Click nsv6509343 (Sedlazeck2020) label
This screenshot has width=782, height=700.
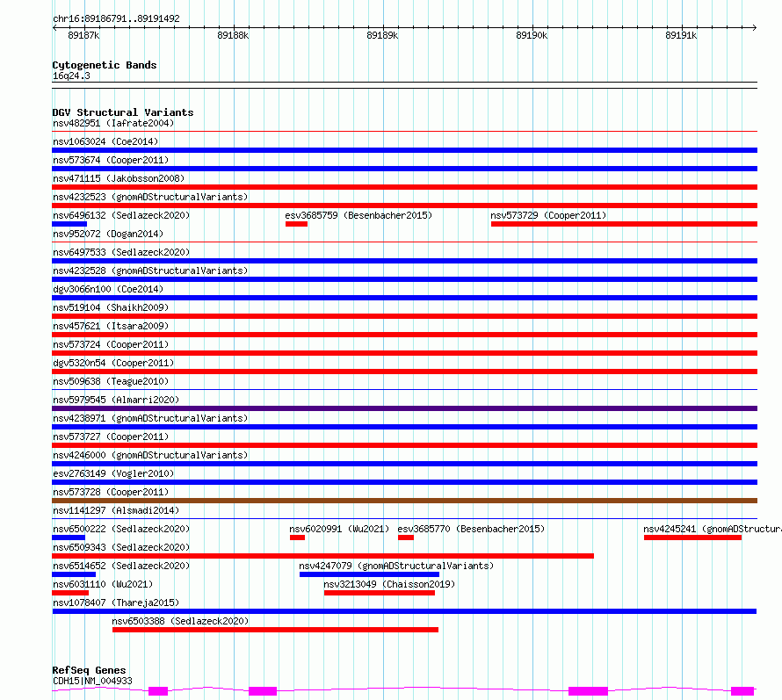[121, 547]
